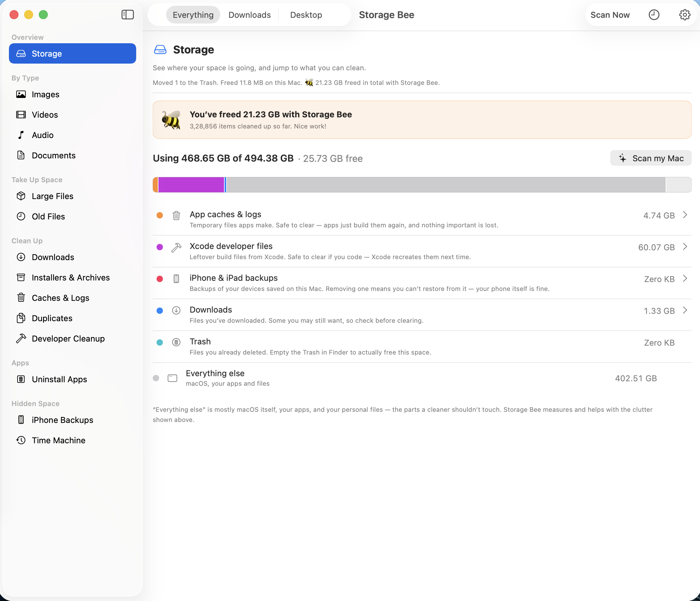Image resolution: width=700 pixels, height=601 pixels.
Task: Click the Time Machine icon
Action: [21, 440]
